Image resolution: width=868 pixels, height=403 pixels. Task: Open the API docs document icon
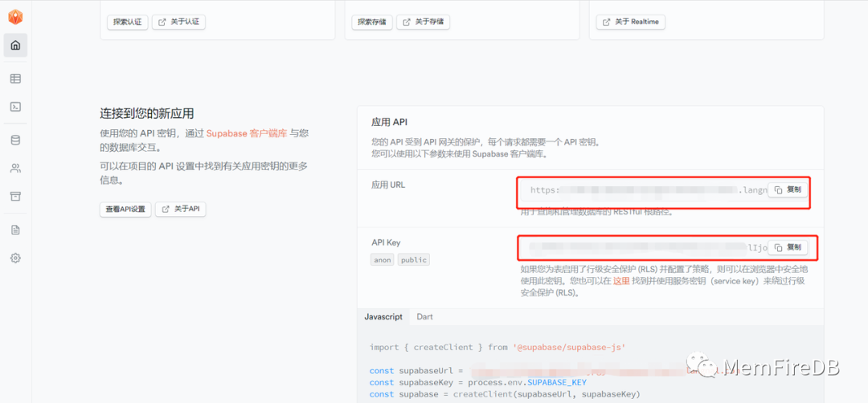click(x=15, y=230)
